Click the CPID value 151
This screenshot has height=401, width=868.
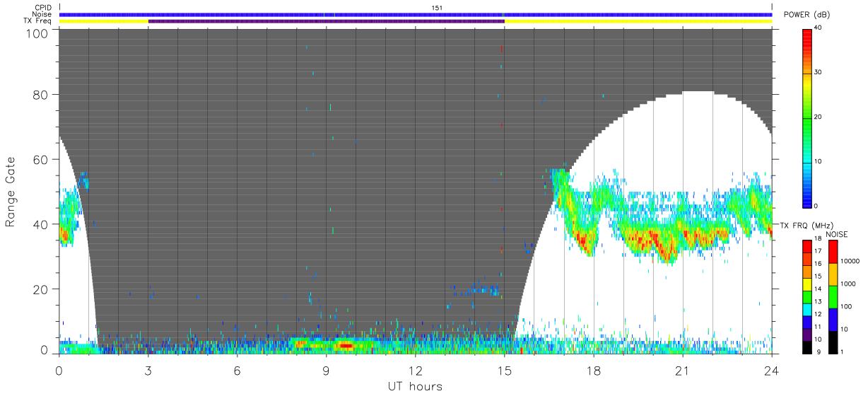pyautogui.click(x=437, y=8)
